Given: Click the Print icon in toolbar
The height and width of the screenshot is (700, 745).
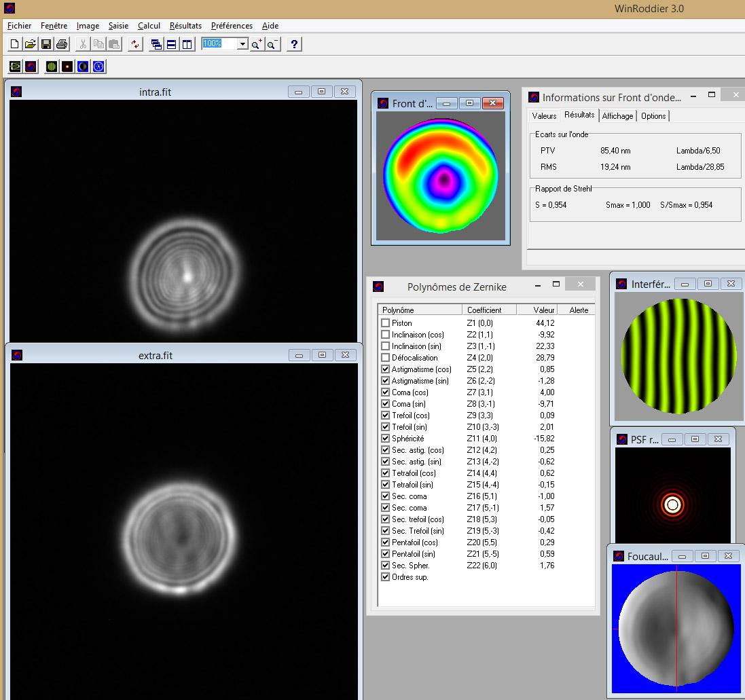Looking at the screenshot, I should (x=62, y=44).
